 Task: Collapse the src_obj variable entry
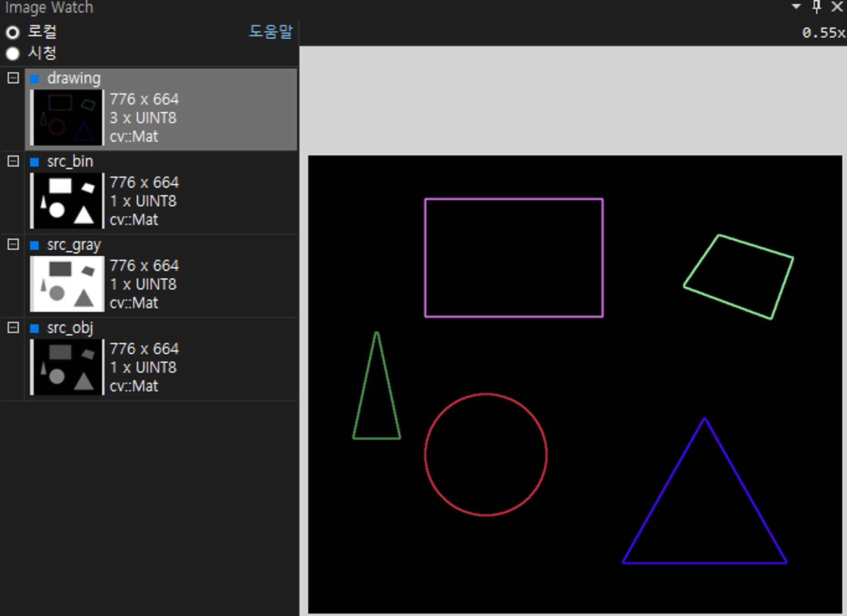[x=13, y=328]
